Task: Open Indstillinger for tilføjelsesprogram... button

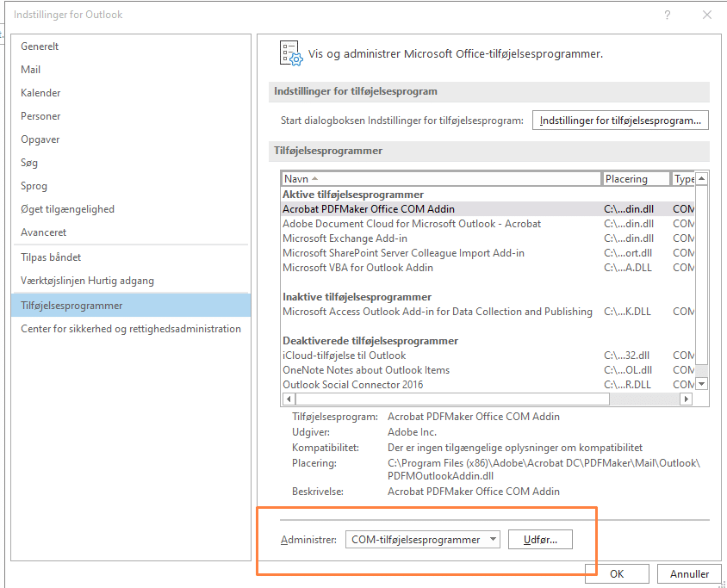Action: tap(620, 121)
